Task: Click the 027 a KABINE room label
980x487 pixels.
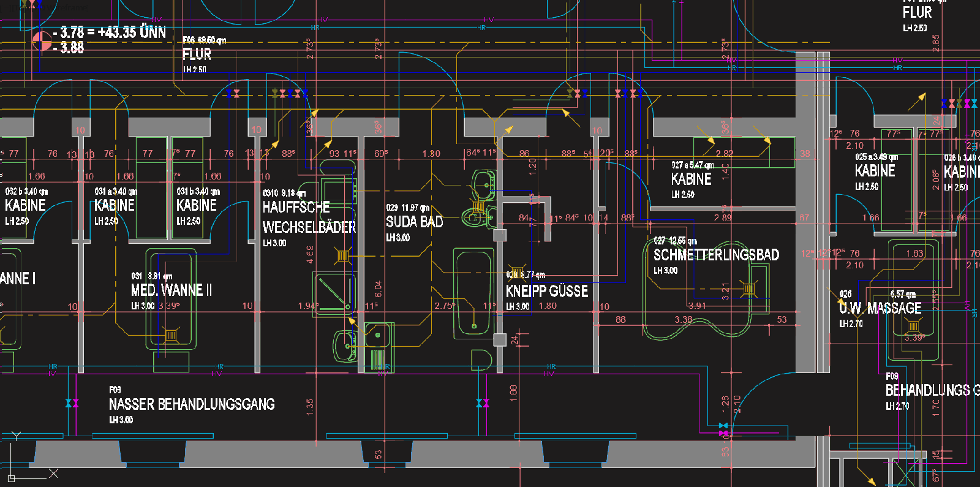Action: [691, 179]
